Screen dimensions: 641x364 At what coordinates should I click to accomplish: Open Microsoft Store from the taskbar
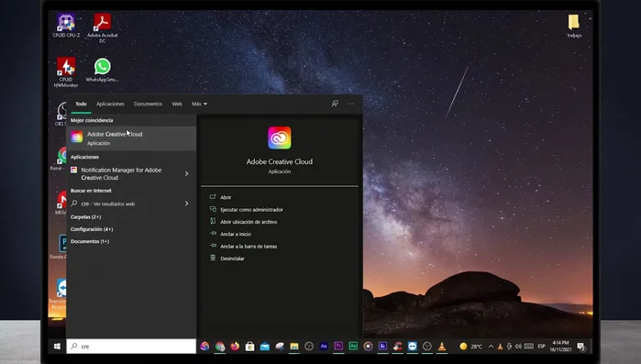coord(249,347)
